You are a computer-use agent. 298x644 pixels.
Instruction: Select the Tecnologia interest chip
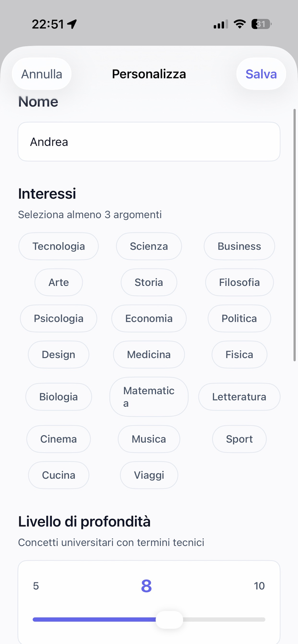point(58,246)
